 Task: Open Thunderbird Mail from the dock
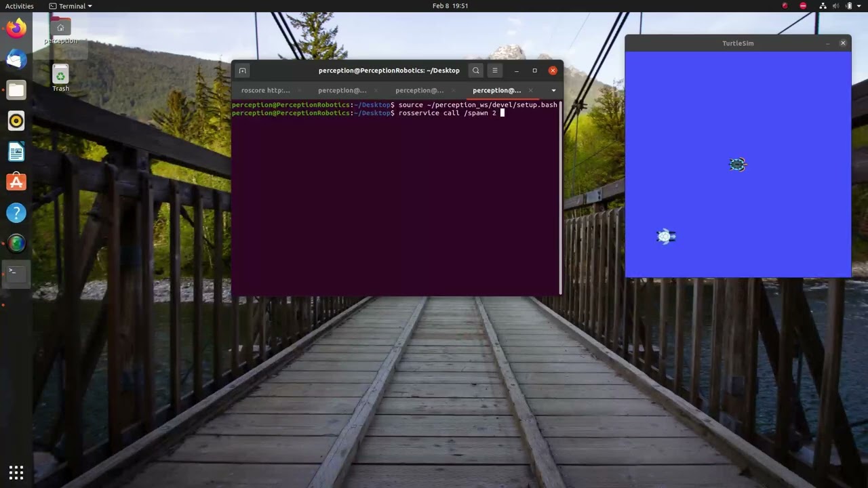point(16,60)
